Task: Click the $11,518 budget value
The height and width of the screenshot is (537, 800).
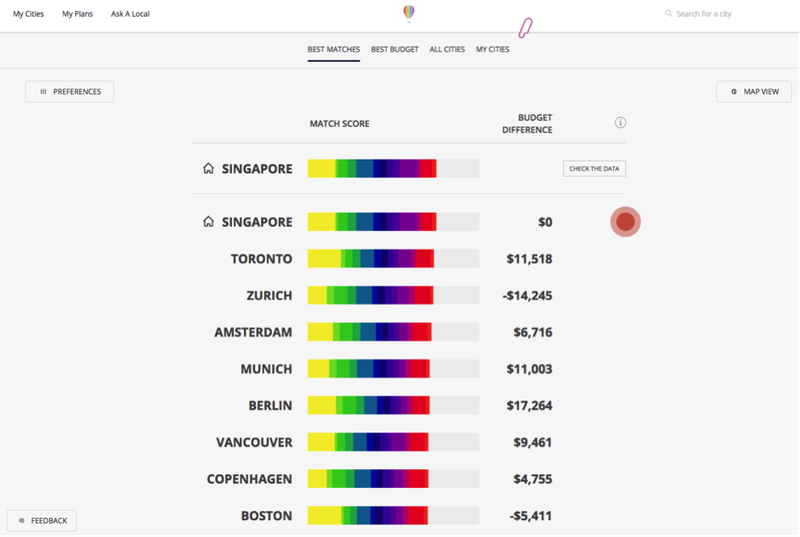Action: 529,259
